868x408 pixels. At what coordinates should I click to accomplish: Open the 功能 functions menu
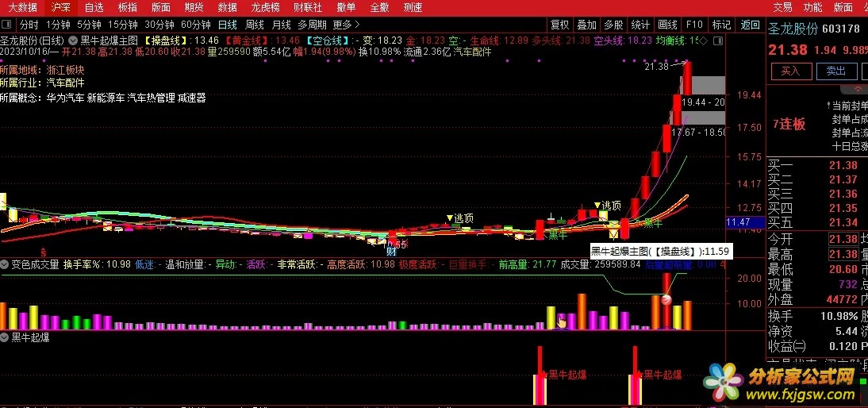pos(813,7)
